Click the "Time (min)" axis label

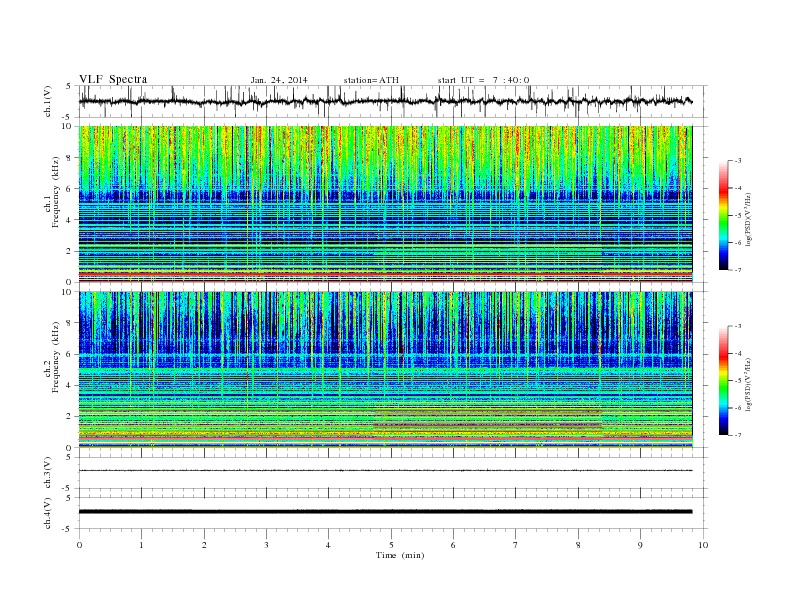(x=400, y=555)
